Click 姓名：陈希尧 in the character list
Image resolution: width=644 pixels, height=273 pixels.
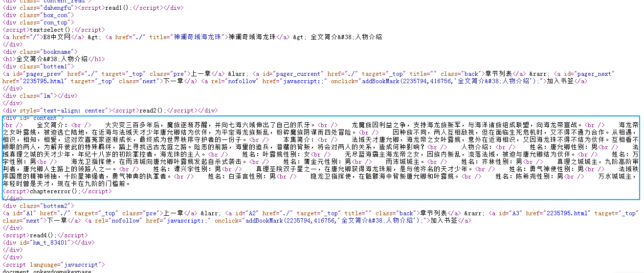click(x=515, y=177)
